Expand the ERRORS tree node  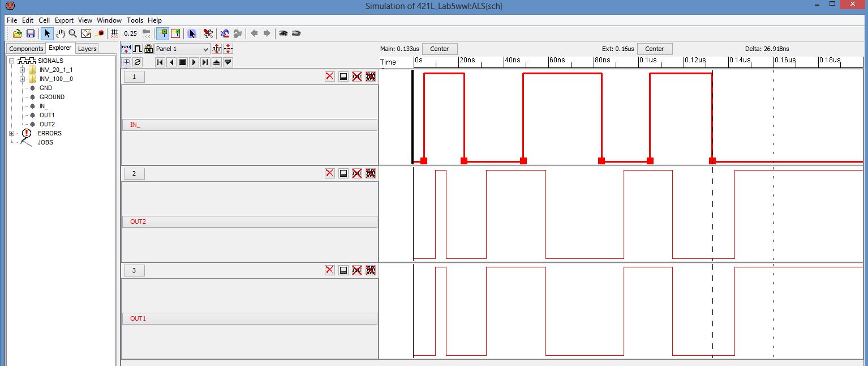12,133
